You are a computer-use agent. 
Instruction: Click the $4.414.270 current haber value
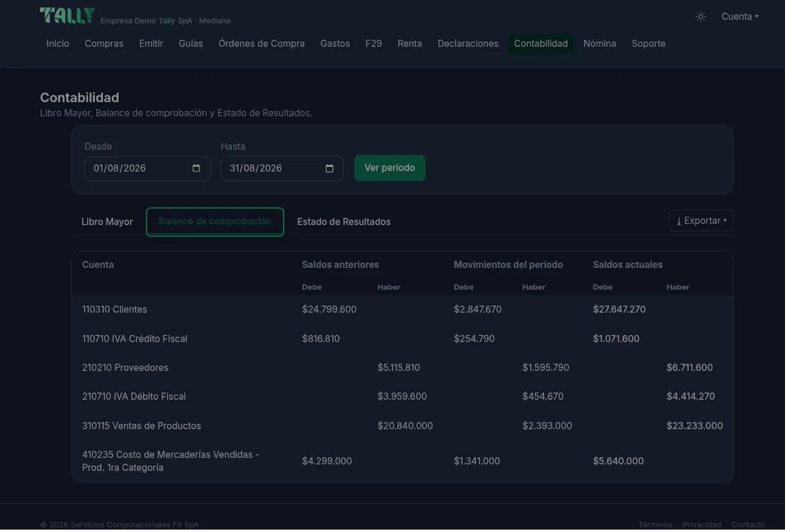(690, 397)
